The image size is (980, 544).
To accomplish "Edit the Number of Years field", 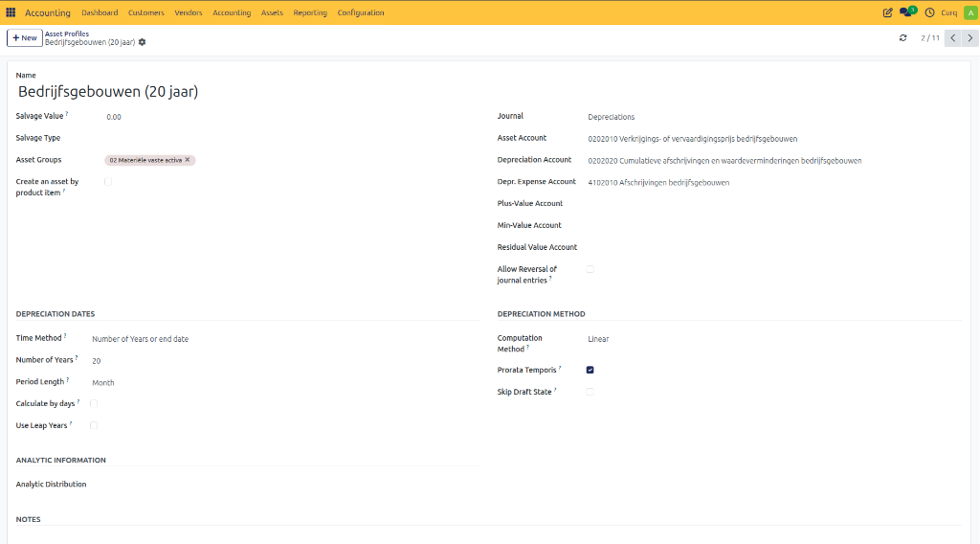I will 285,361.
